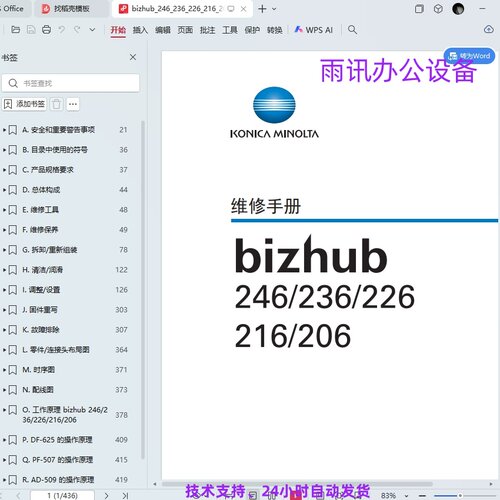This screenshot has height=500, width=500.
Task: Go to previous page arrow
Action: [x=18, y=496]
